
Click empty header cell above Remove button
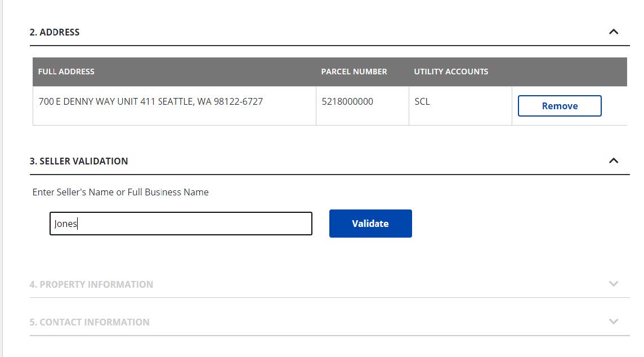[569, 72]
